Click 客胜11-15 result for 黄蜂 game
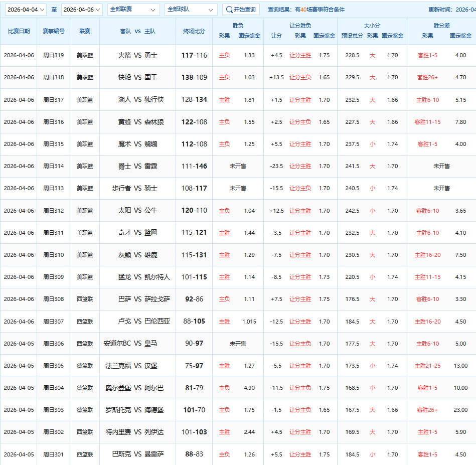Screen dimensions: 476x465 tap(427, 122)
